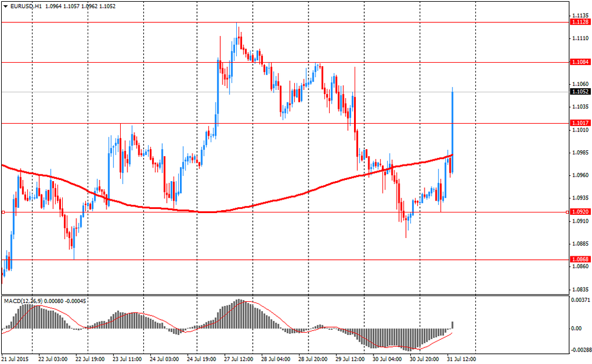
Task: Click the EURUSD,H1 chart title text
Action: [26, 7]
